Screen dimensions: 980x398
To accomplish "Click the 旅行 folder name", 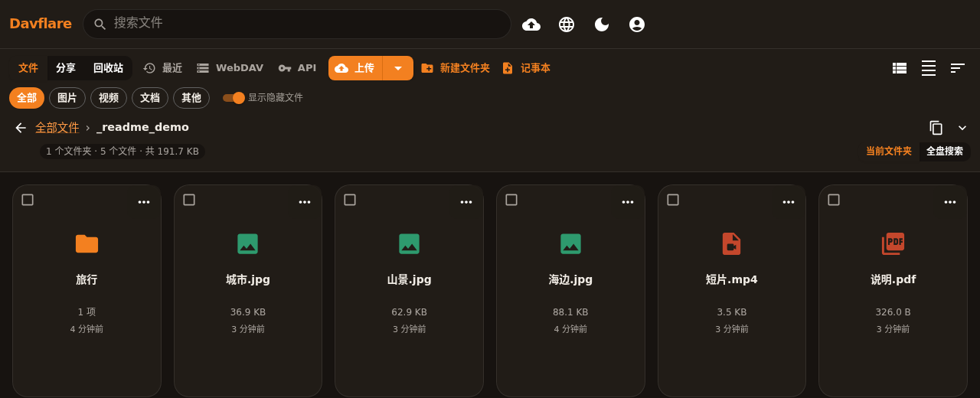I will tap(87, 280).
